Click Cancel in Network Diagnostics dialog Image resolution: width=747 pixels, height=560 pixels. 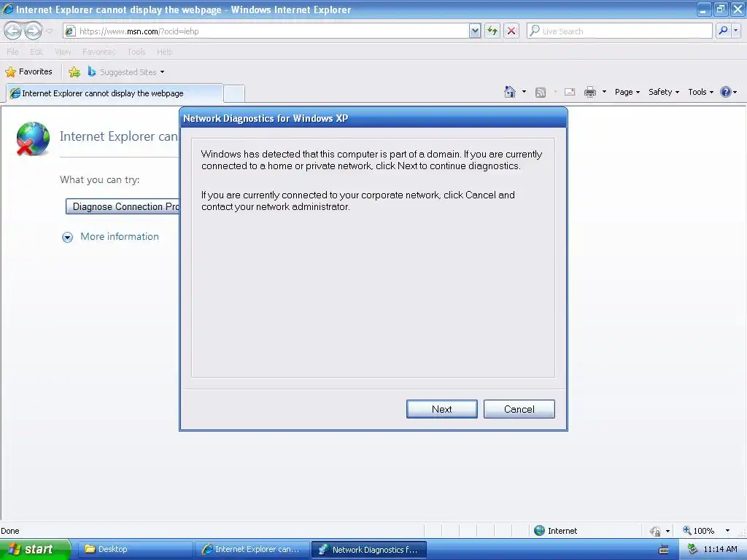coord(519,409)
